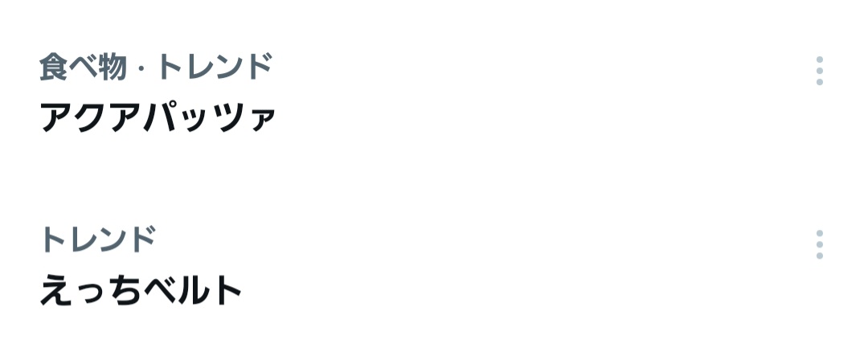Click the 食べ物・トレンド category label
Viewport: 868px width, 352px height.
click(x=156, y=68)
